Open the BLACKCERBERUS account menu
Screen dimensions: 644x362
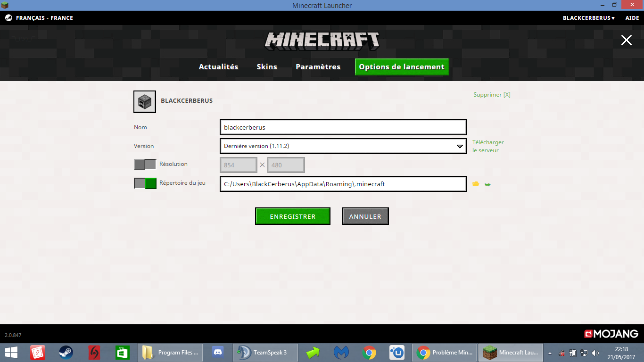coord(589,18)
